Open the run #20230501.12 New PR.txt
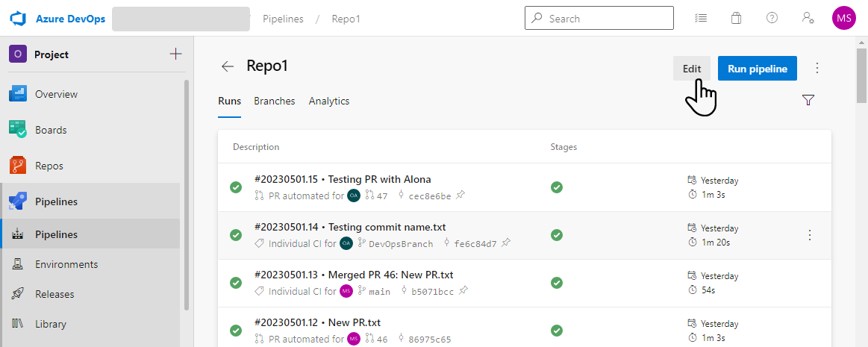The width and height of the screenshot is (868, 347). pos(317,322)
